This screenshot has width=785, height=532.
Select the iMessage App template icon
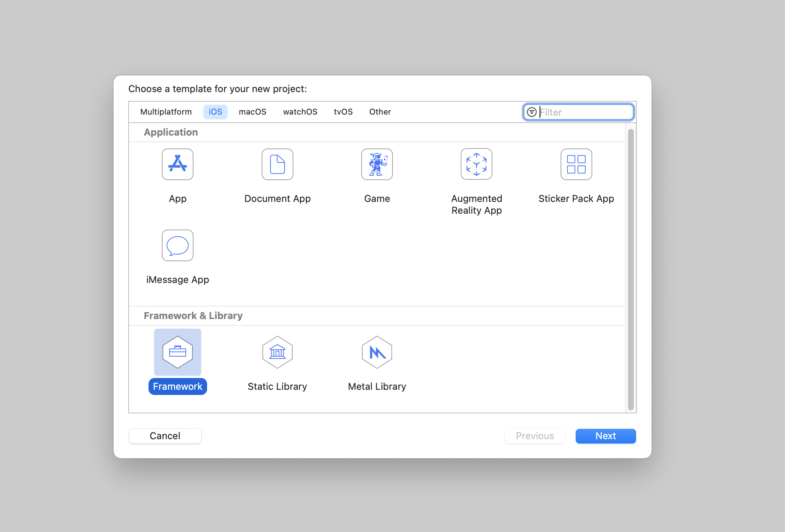178,245
